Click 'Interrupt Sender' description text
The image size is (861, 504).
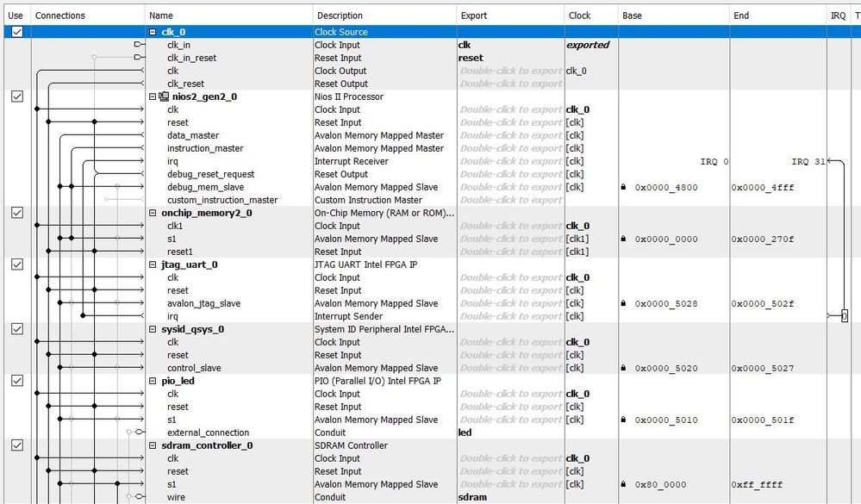[348, 316]
